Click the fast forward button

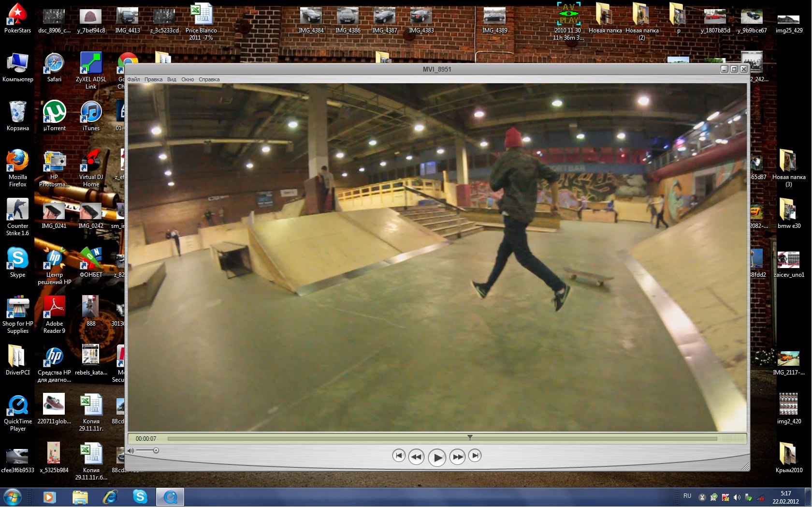point(457,457)
